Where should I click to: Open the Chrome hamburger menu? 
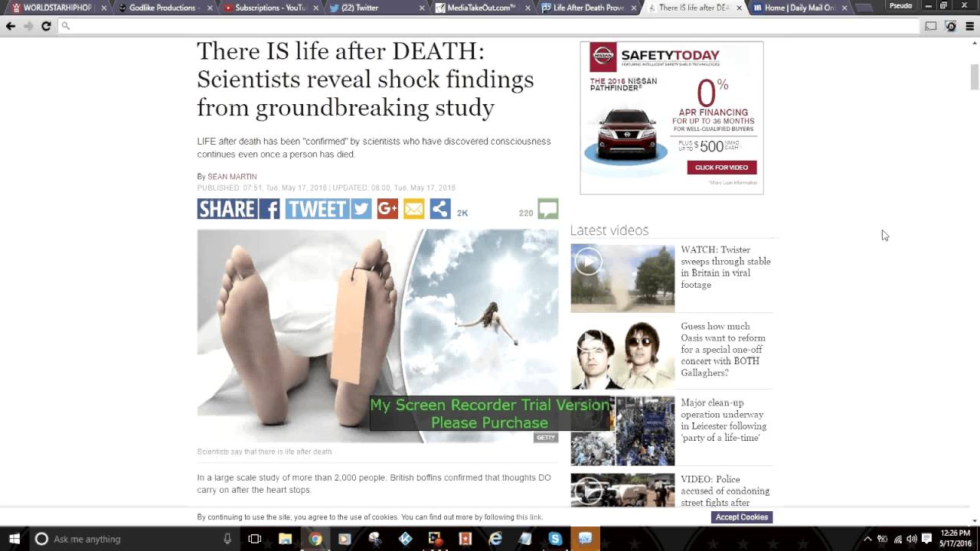[x=969, y=26]
